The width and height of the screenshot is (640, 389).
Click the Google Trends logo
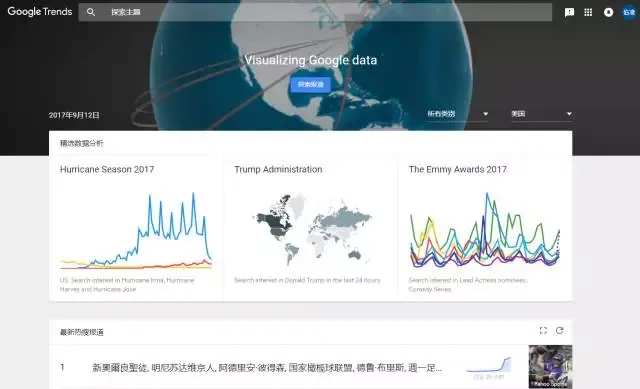click(x=40, y=12)
